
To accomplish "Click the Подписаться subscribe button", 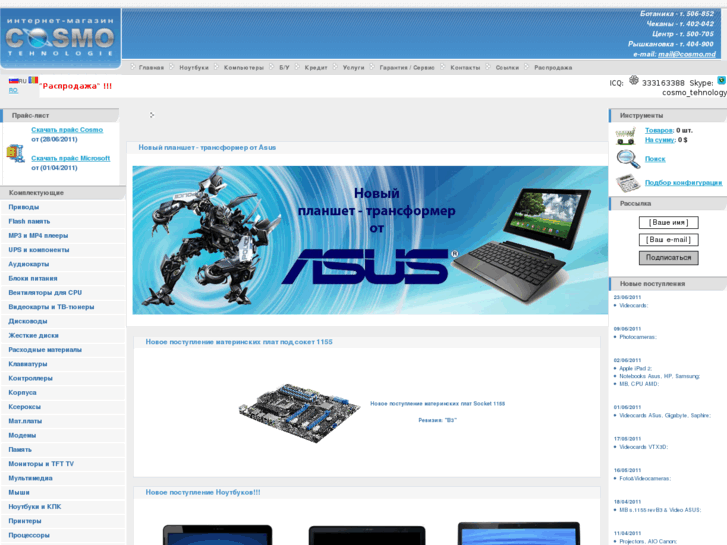I will tap(668, 257).
